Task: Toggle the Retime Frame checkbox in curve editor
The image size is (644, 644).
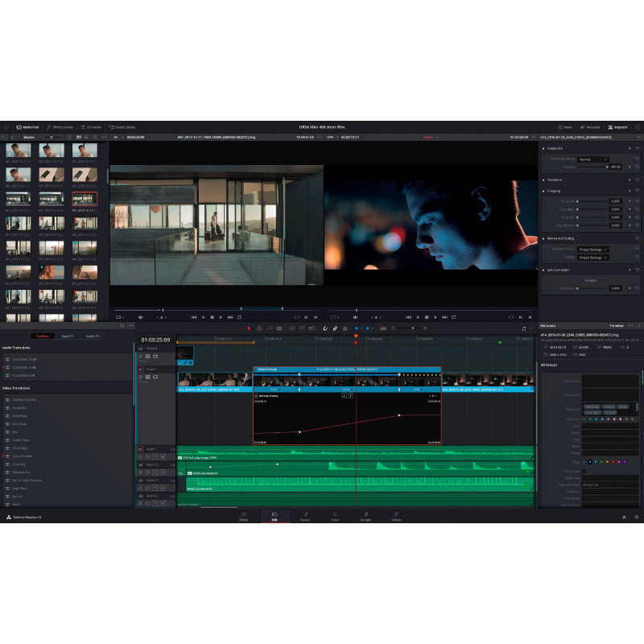Action: 257,396
